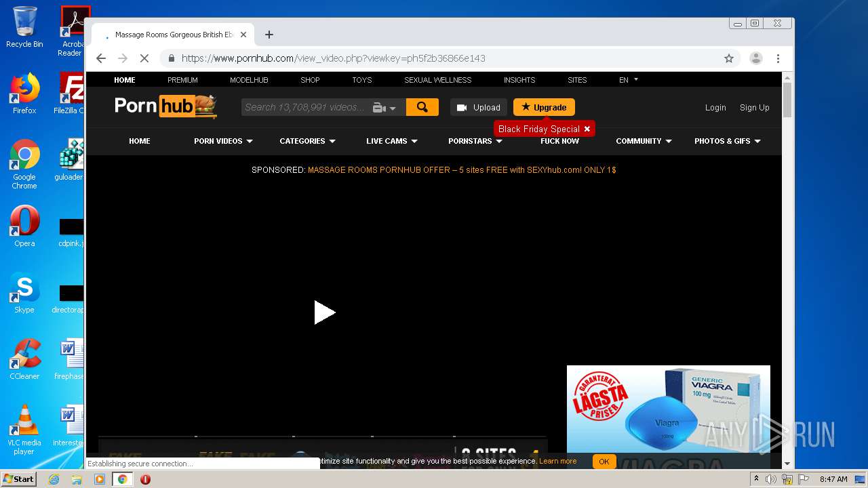
Task: Open the Skype desktop shortcut
Action: [x=24, y=293]
